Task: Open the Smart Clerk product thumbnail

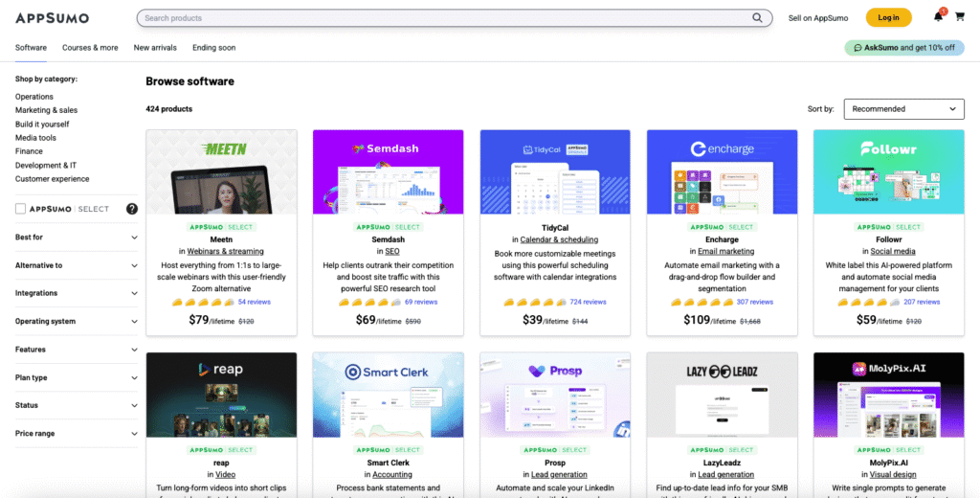Action: (x=389, y=395)
